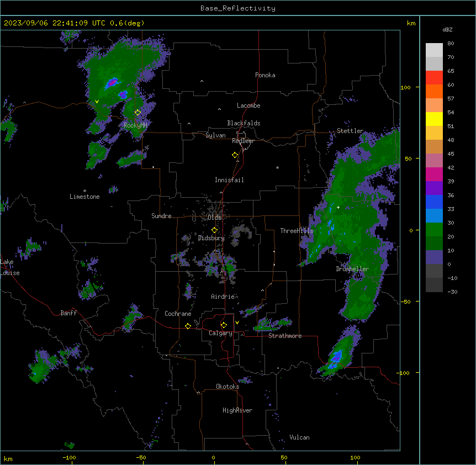Click the Strathmore label

(x=285, y=336)
